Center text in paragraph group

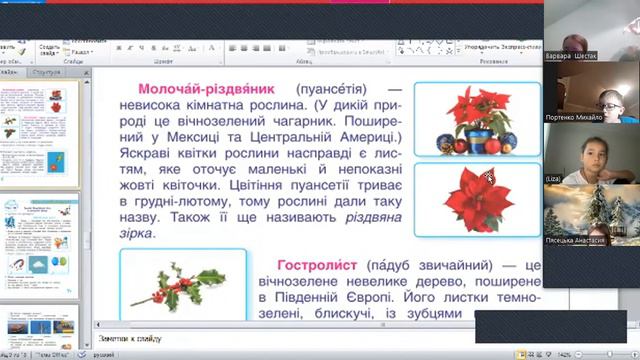coord(244,48)
